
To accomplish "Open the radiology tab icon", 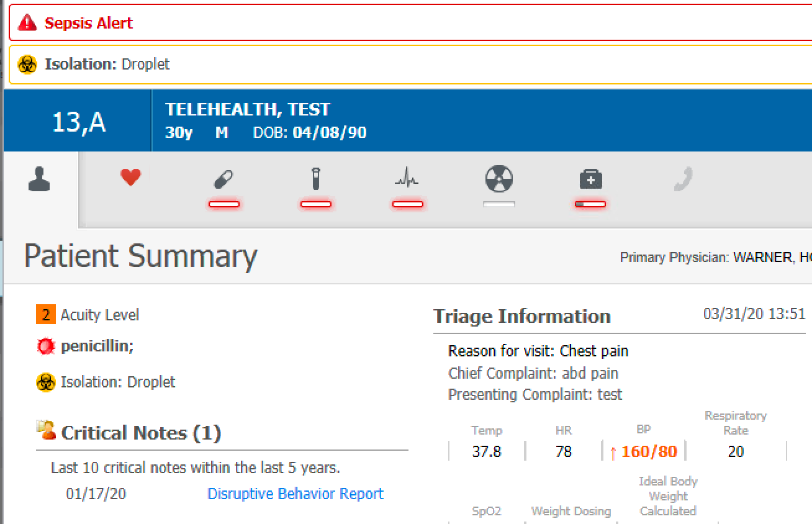I will pos(499,179).
